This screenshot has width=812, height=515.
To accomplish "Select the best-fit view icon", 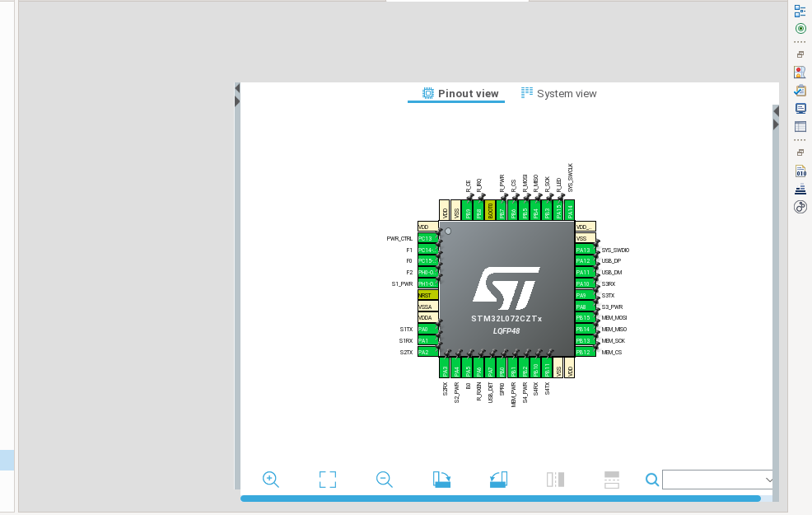I will click(327, 479).
